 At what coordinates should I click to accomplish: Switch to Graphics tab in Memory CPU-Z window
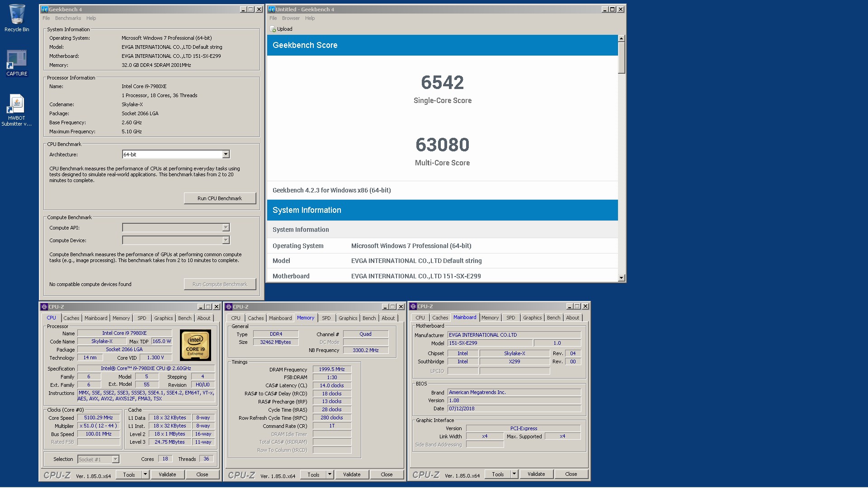(348, 318)
